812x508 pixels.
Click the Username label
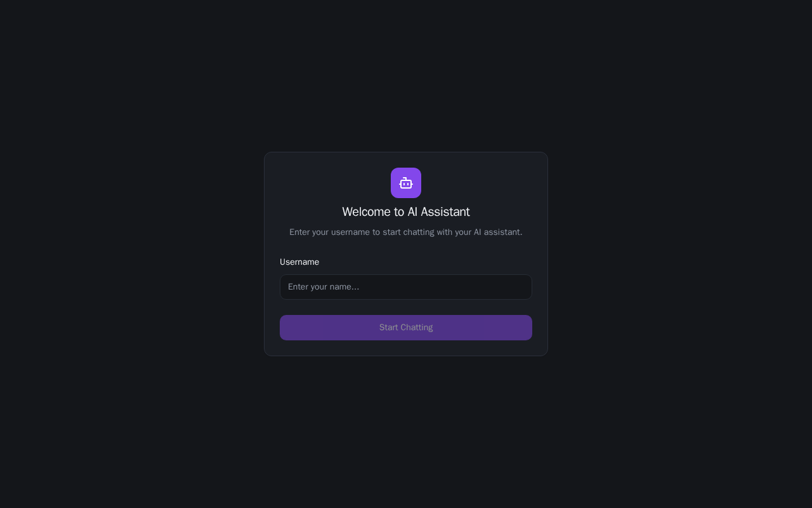tap(299, 262)
